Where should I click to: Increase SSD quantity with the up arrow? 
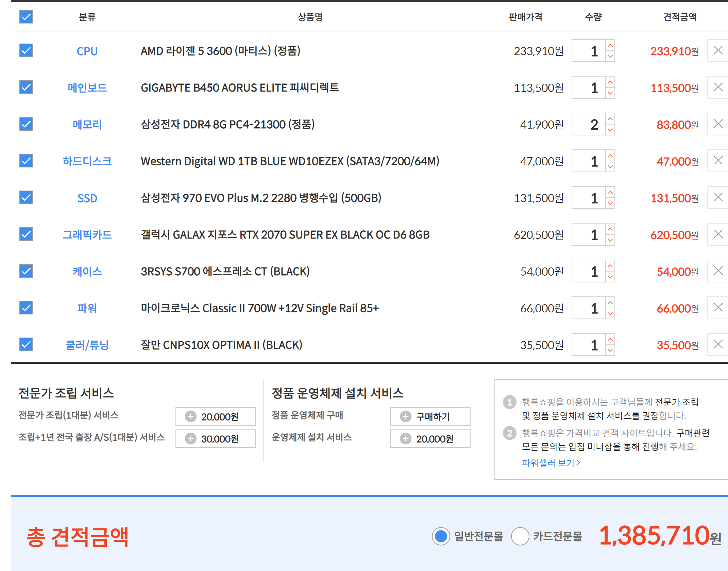(x=610, y=192)
